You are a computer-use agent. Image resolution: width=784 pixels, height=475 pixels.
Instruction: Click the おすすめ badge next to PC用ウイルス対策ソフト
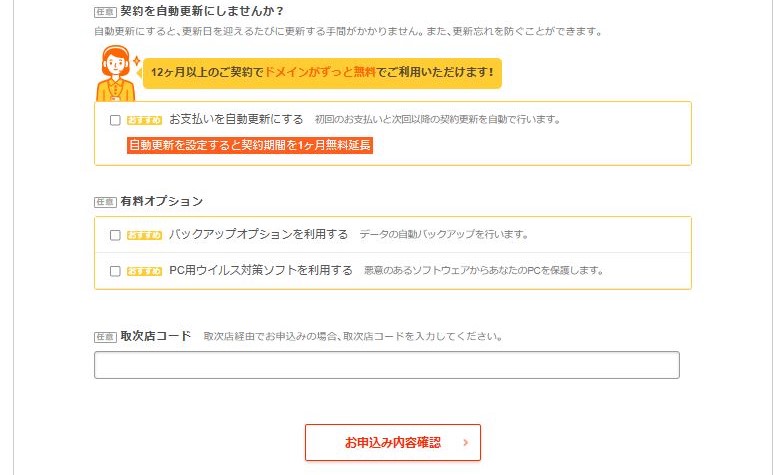click(144, 271)
